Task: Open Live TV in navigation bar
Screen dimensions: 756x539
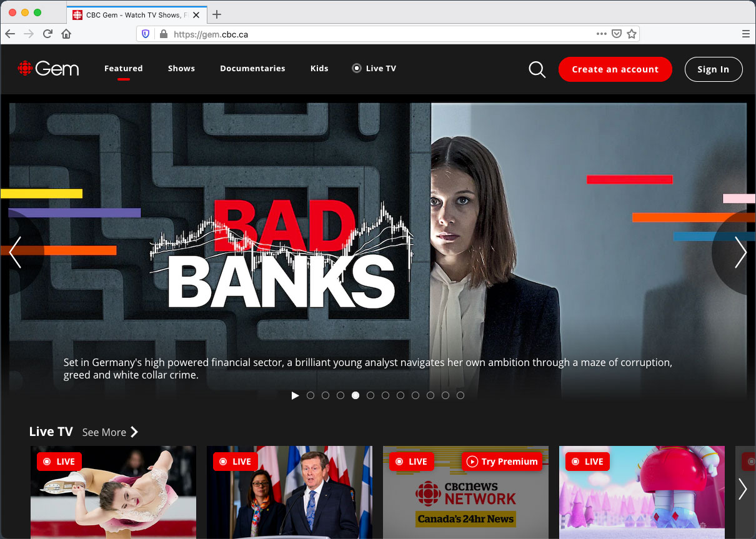Action: click(x=374, y=69)
